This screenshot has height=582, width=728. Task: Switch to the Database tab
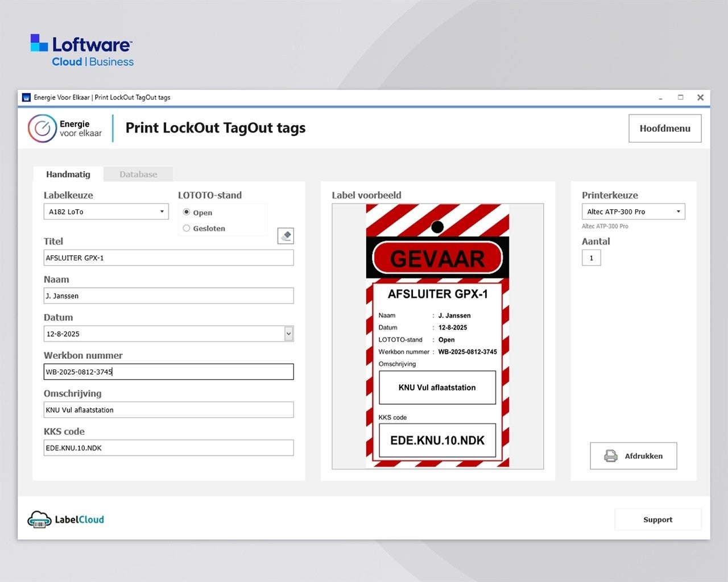coord(138,174)
